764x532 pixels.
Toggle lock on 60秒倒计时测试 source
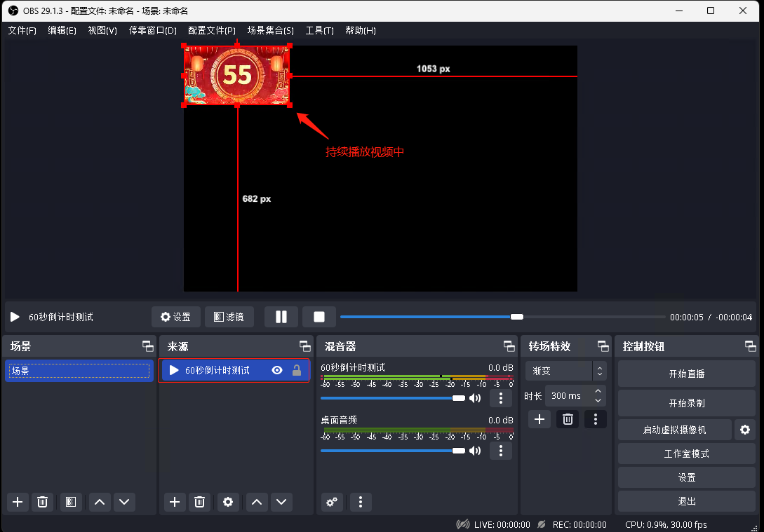(x=297, y=370)
